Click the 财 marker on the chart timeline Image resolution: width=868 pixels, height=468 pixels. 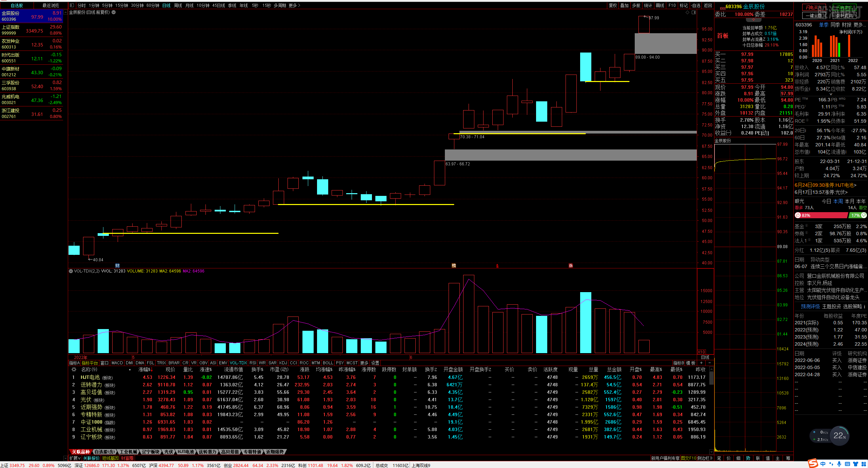117,265
